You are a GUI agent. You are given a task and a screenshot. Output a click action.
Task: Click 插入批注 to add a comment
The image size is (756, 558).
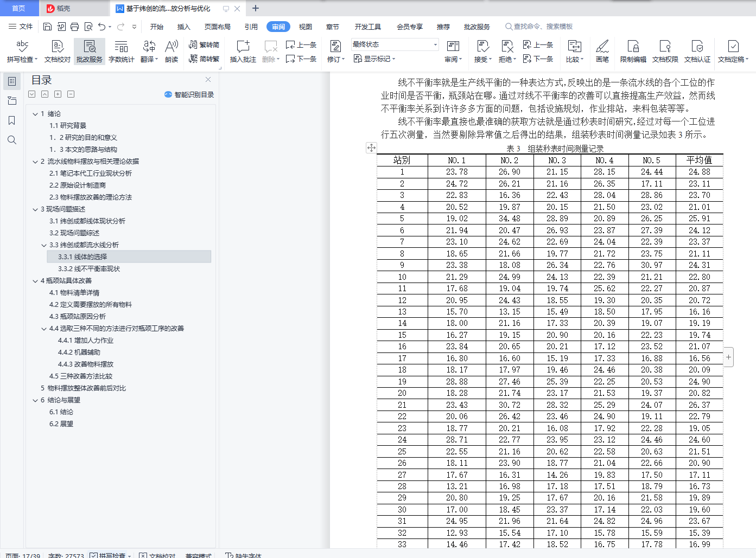point(243,52)
